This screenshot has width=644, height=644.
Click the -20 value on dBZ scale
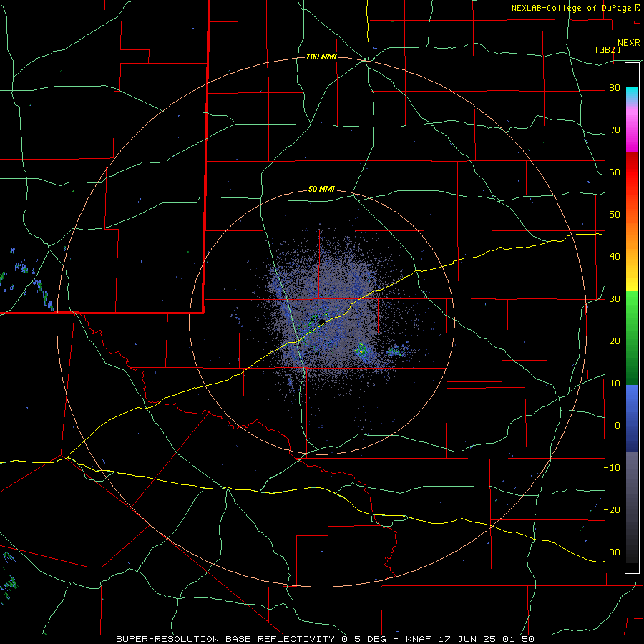(x=612, y=510)
